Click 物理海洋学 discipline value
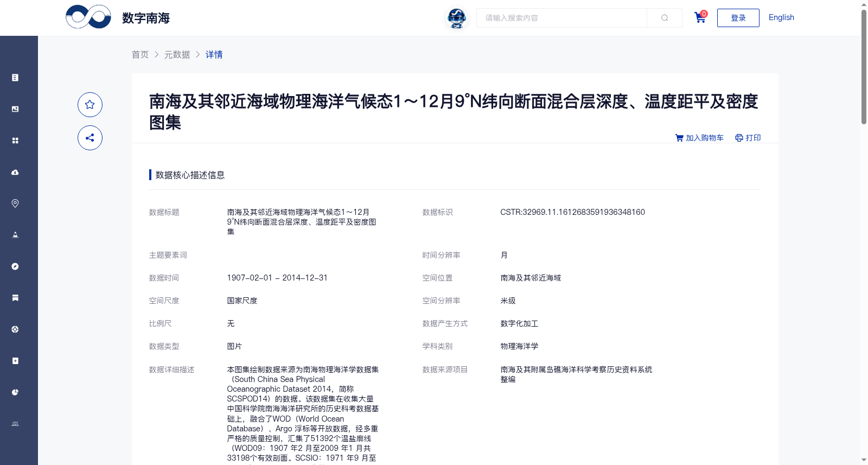Viewport: 868px width, 465px height. (519, 346)
